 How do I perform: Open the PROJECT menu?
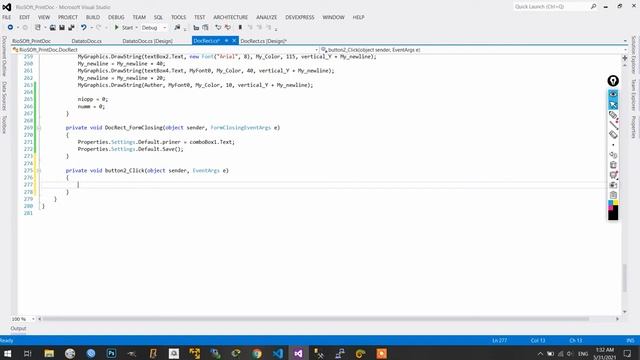click(x=68, y=17)
